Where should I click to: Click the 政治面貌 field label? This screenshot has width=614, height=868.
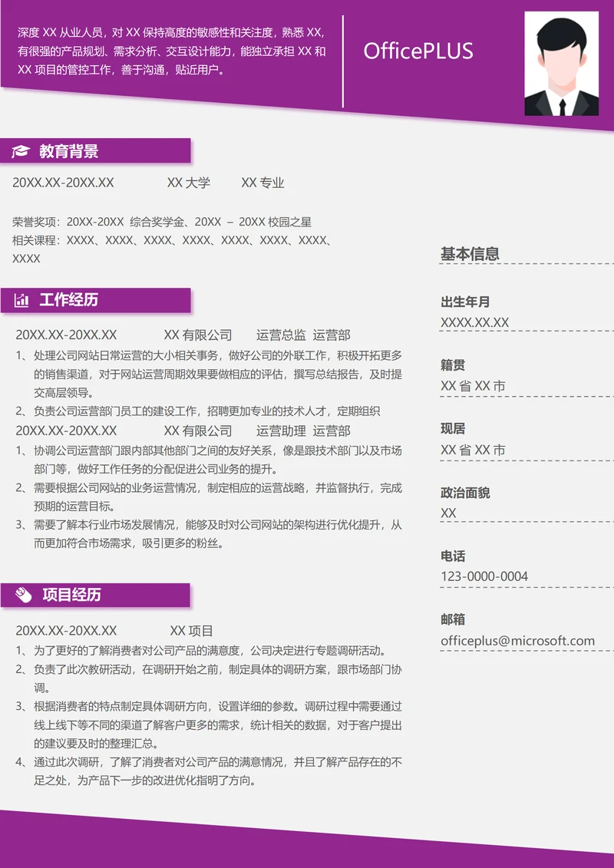tap(465, 493)
